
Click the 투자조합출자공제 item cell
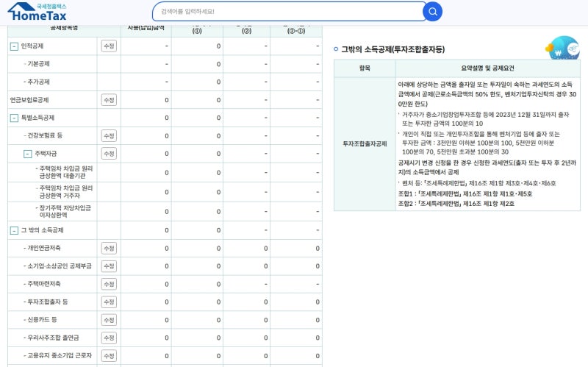(365, 143)
